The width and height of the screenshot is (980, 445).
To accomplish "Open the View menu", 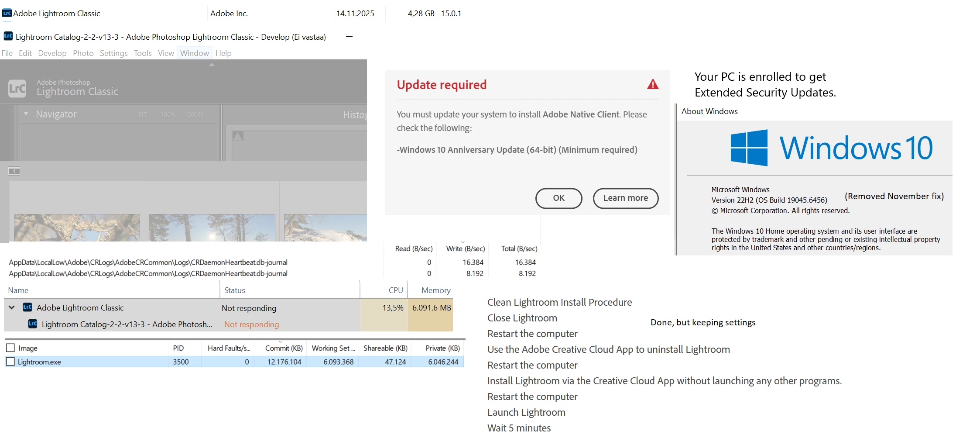I will coord(166,53).
